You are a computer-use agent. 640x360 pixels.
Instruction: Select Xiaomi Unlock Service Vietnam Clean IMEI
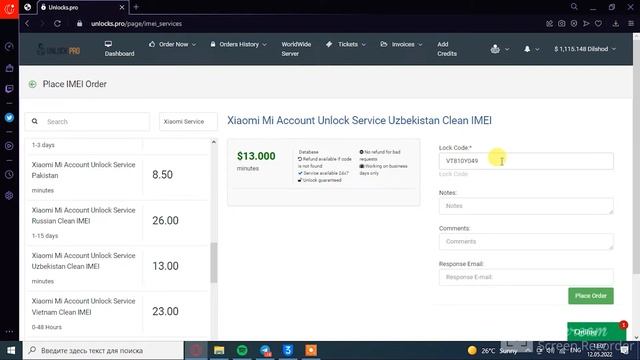(x=83, y=307)
